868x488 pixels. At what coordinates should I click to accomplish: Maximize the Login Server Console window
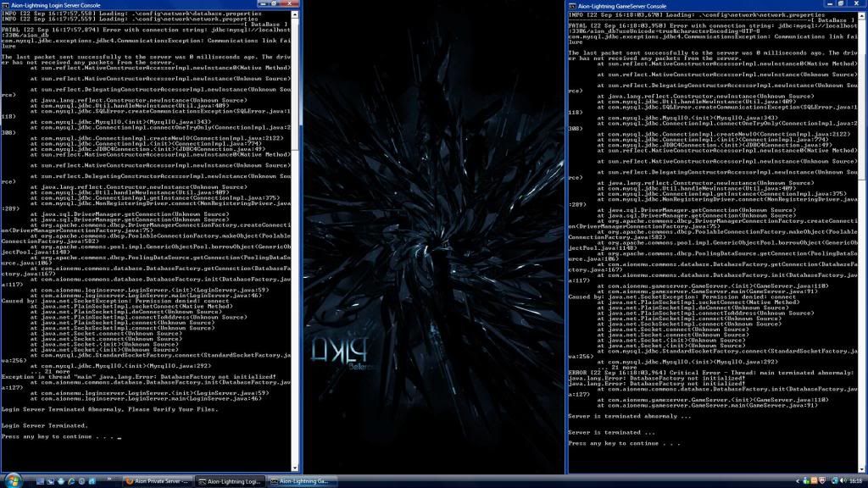[x=273, y=4]
